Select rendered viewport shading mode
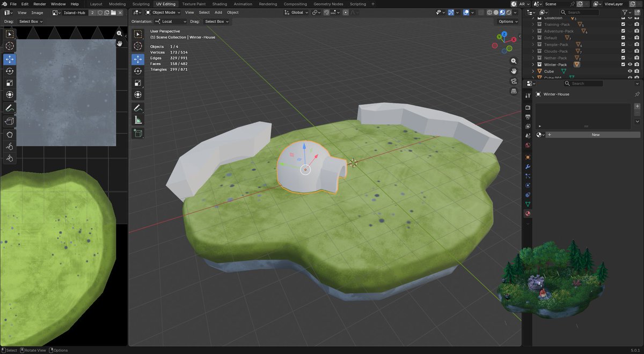Image resolution: width=644 pixels, height=354 pixels. point(508,12)
